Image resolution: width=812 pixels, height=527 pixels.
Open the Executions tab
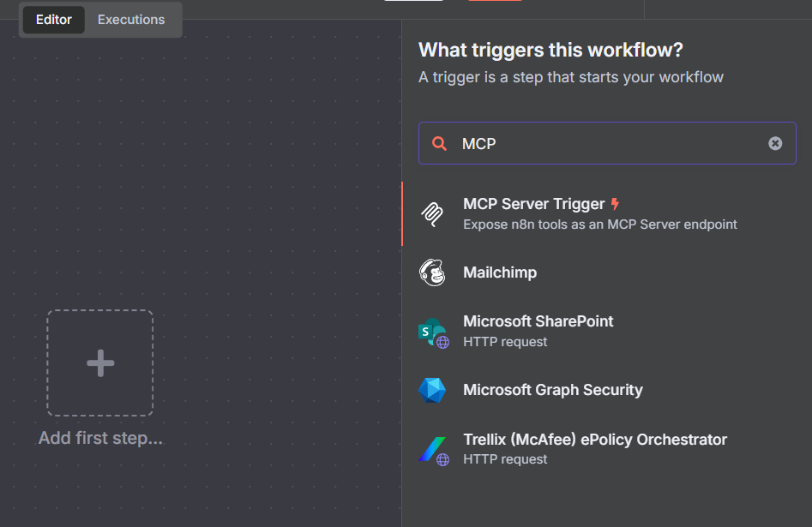point(131,20)
